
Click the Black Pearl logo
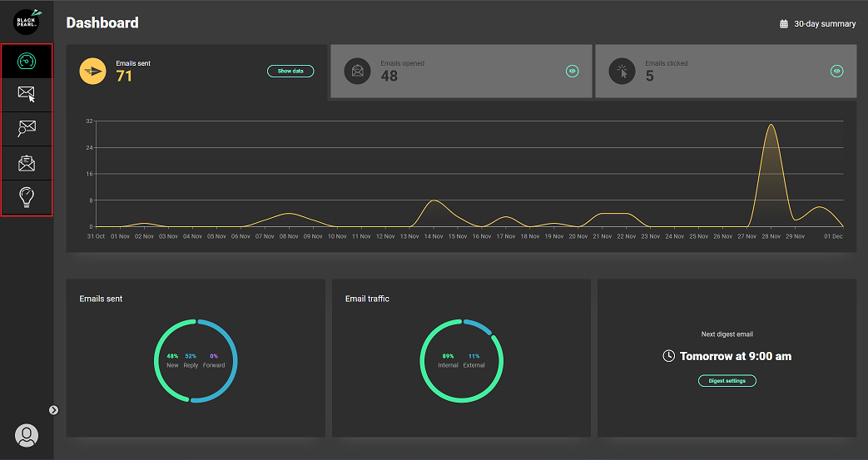tap(27, 22)
